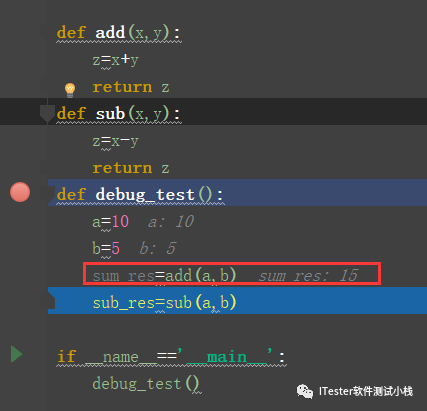The height and width of the screenshot is (411, 427).
Task: Click the '__main__' string literal
Action: coord(225,356)
